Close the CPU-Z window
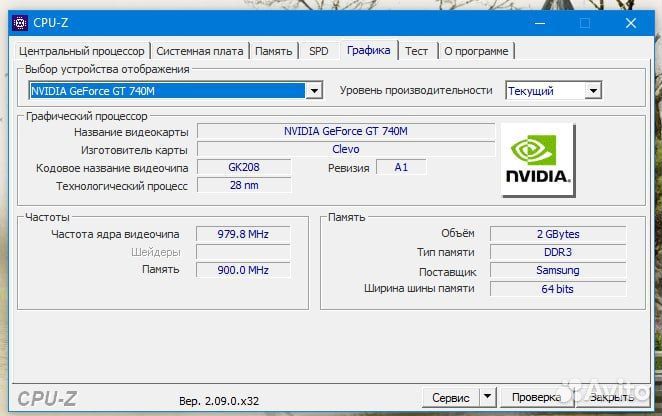Viewport: 662px width, 416px height. (x=631, y=23)
